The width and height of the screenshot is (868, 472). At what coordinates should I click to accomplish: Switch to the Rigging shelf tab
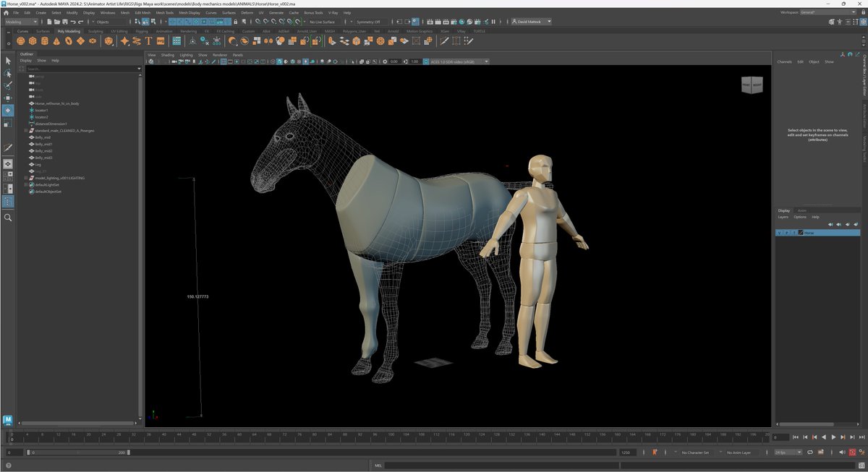pyautogui.click(x=142, y=32)
